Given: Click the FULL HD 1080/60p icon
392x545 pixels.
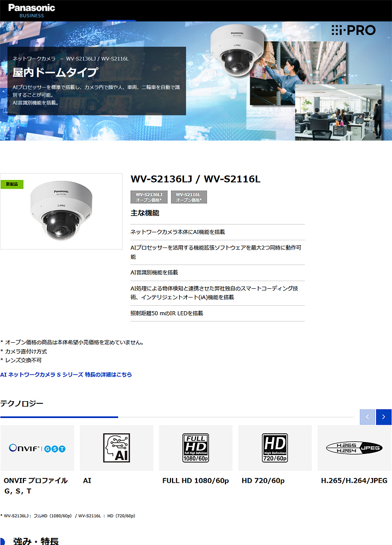Looking at the screenshot, I should click(x=196, y=448).
